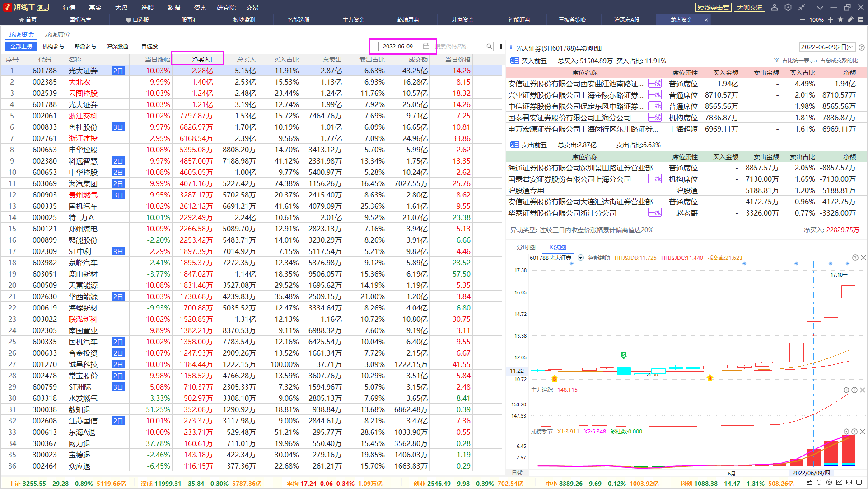Screen dimensions: 868x489
Task: Click the 2日 badge on the 光大证券 first row
Action: 118,71
